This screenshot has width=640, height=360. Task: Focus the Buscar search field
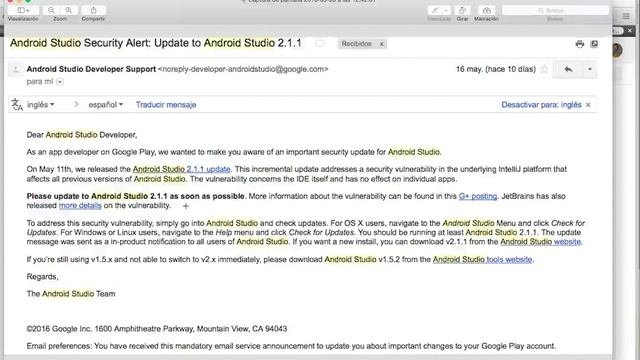[x=555, y=10]
